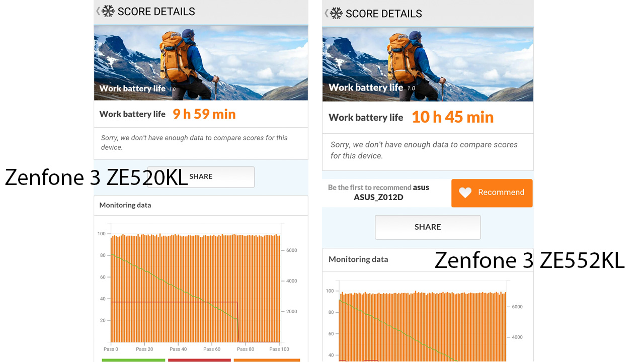Tap the back chevron beside left snowflake logo
Image resolution: width=644 pixels, height=362 pixels.
99,11
